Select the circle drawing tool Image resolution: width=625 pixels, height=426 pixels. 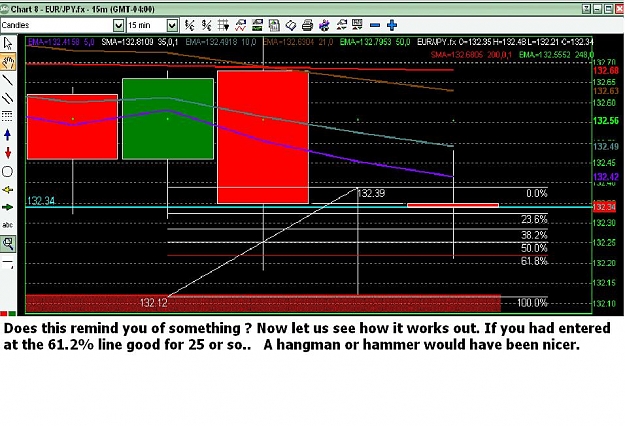[x=7, y=172]
